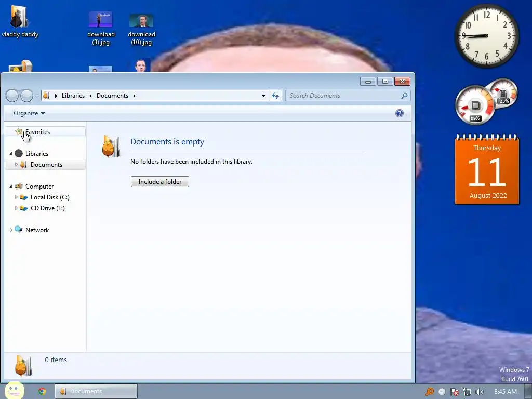Click the Include a folder button
Image resolution: width=532 pixels, height=399 pixels.
point(160,181)
